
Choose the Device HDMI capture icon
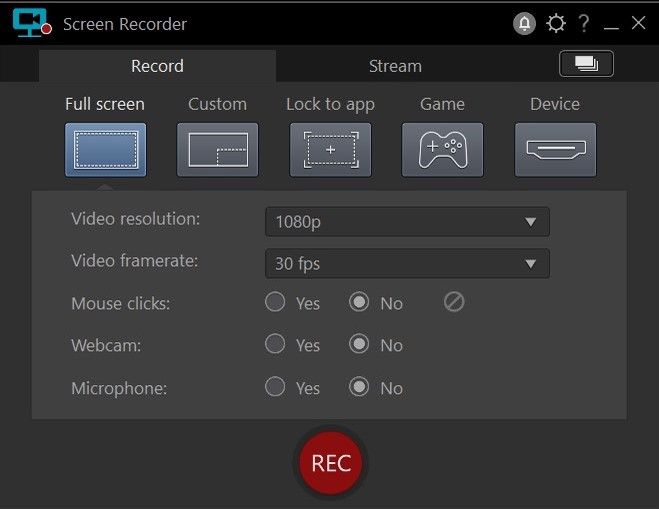(555, 149)
